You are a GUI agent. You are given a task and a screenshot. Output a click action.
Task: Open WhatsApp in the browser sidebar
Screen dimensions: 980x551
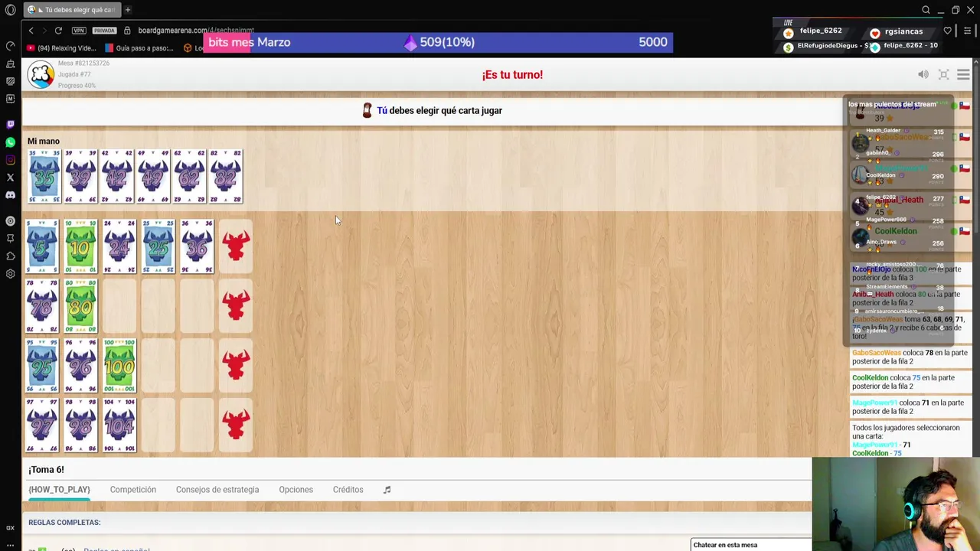10,142
